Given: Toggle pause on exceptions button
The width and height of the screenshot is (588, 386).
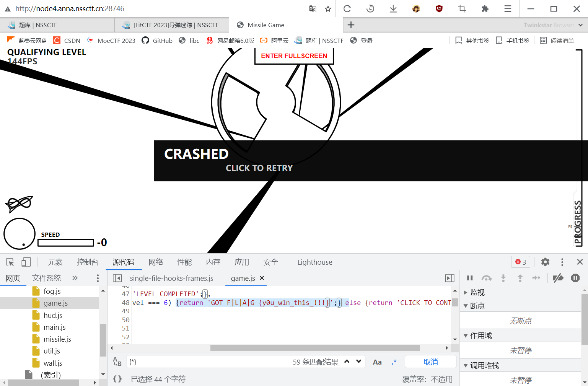Looking at the screenshot, I should [575, 278].
